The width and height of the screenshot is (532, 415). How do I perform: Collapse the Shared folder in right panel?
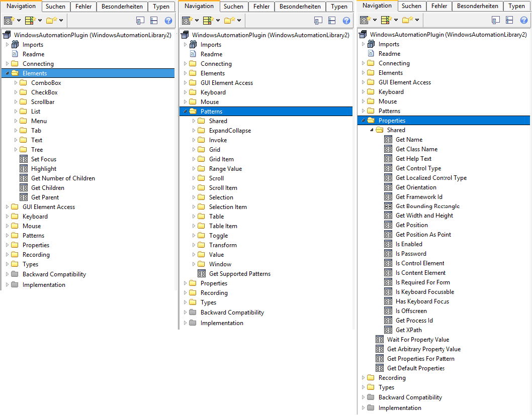[x=372, y=130]
